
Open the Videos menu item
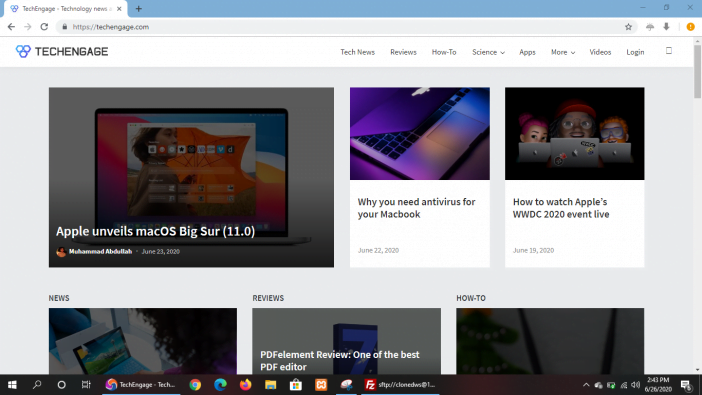[600, 52]
